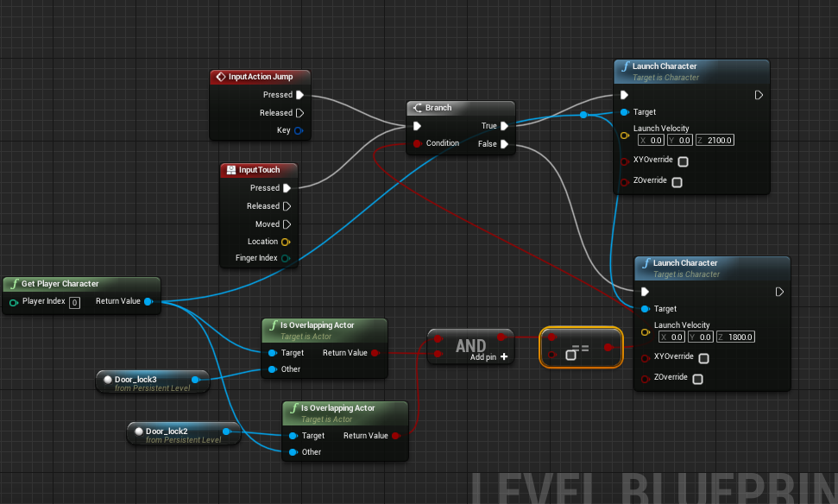838x504 pixels.
Task: Click the Key output pin on InputAction Jump
Action: click(299, 131)
